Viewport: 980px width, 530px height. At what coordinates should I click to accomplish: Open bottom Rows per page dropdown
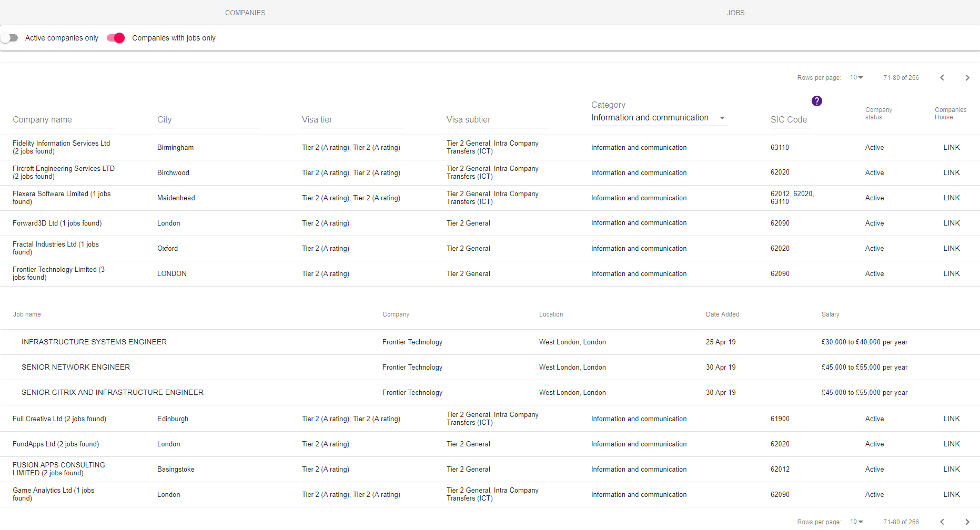[x=856, y=522]
